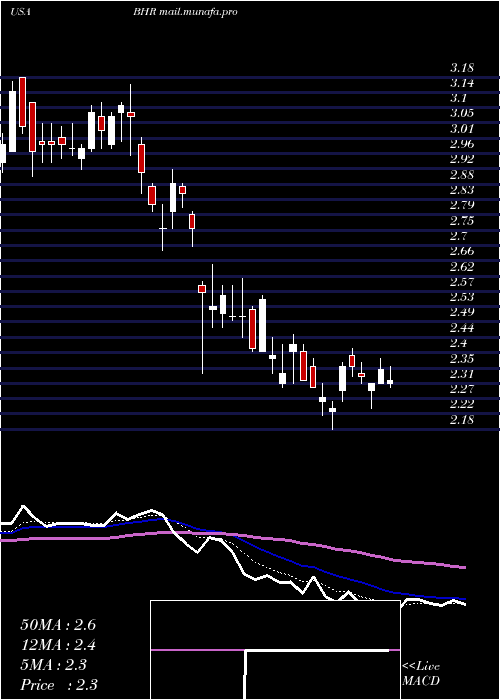
Task: Click the lowest candlestick touching 2.18
Action: click(x=332, y=415)
